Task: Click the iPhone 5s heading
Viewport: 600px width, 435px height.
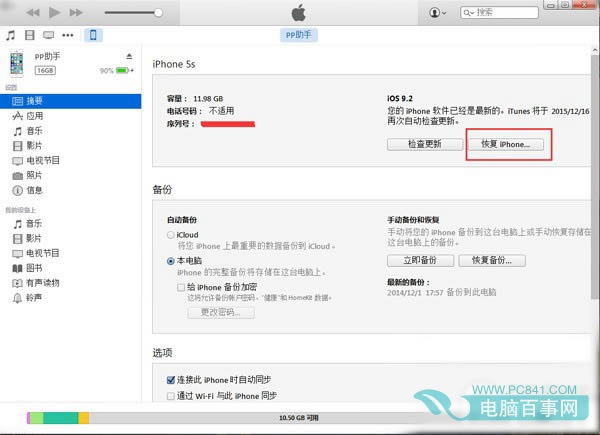Action: (174, 64)
